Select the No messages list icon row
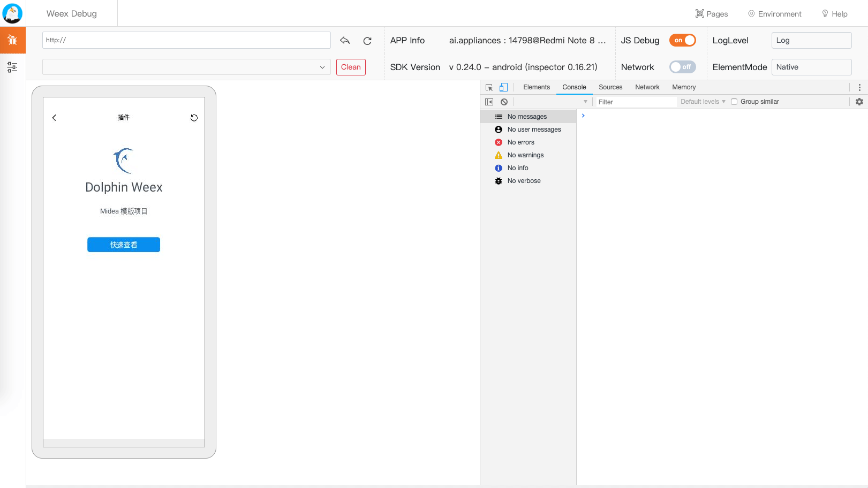 pyautogui.click(x=528, y=117)
